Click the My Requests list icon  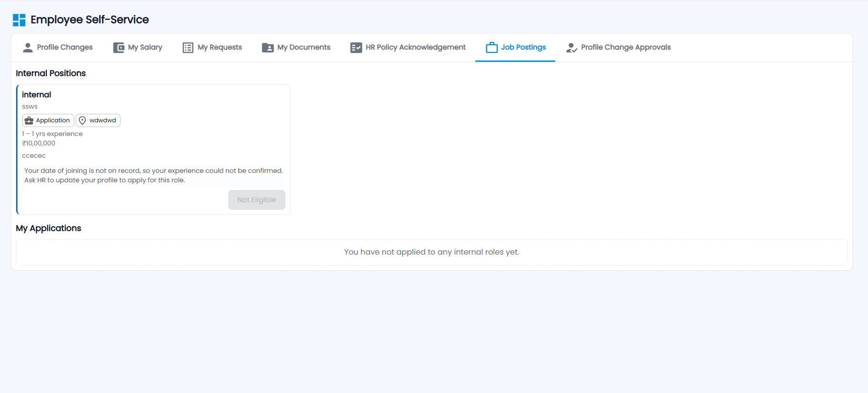(x=188, y=48)
